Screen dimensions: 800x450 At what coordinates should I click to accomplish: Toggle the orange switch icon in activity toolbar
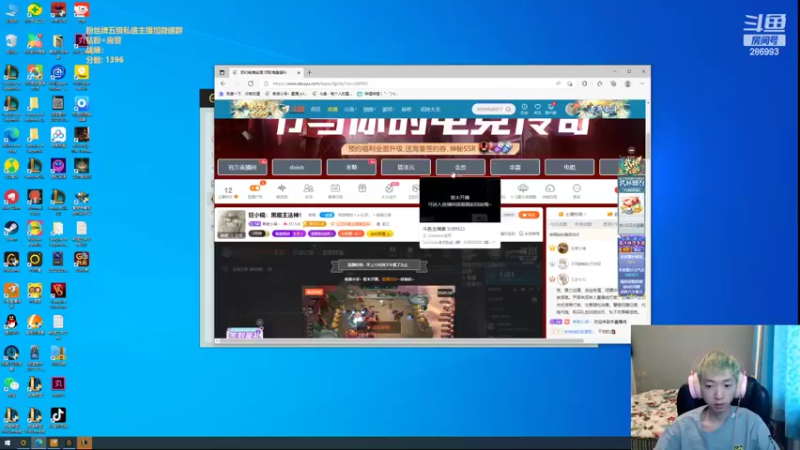[255, 190]
